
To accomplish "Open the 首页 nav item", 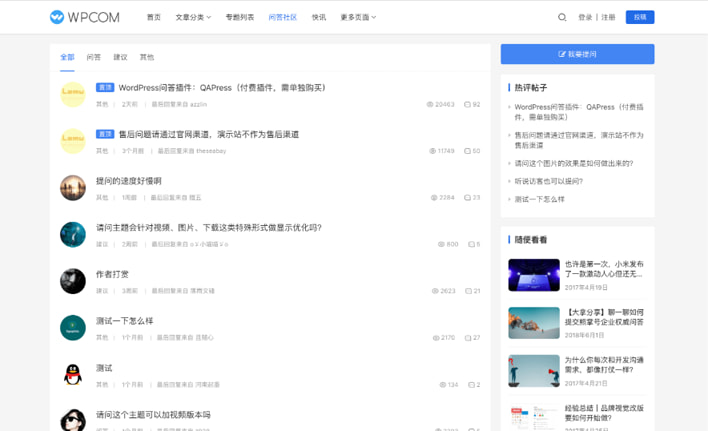I will (x=154, y=17).
